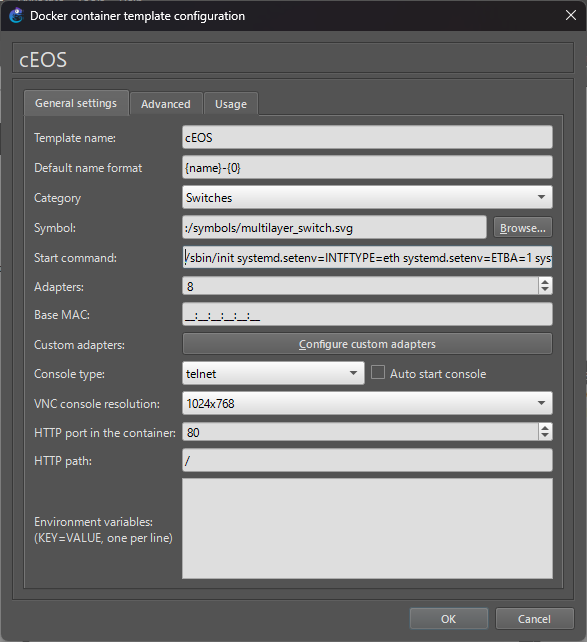Decrease the Adapters count
The height and width of the screenshot is (642, 587).
pos(545,290)
